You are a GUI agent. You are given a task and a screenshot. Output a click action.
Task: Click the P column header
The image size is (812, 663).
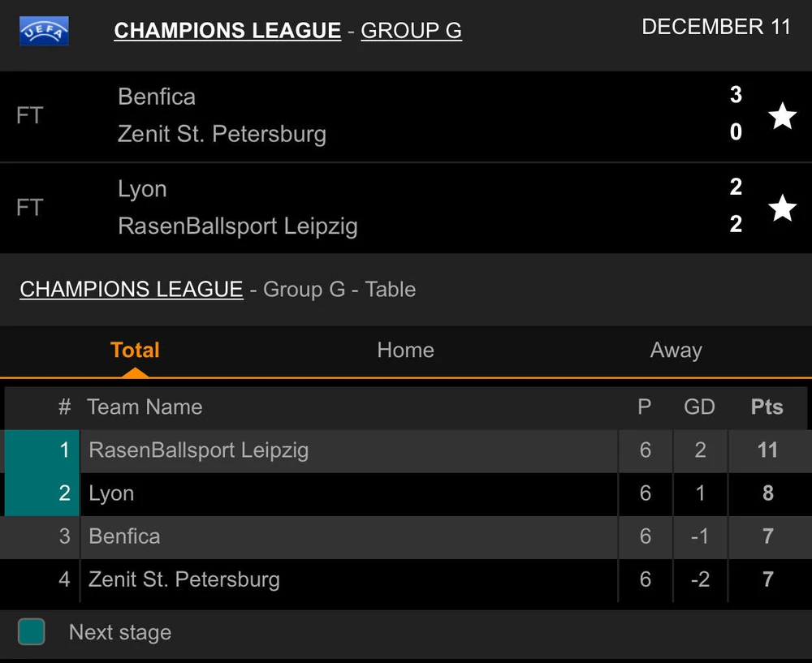[x=645, y=407]
